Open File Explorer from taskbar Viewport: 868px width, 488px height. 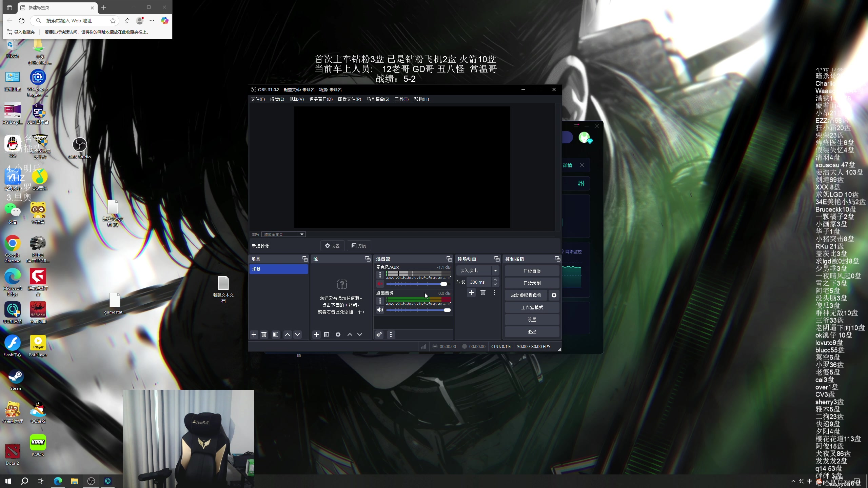pyautogui.click(x=75, y=481)
